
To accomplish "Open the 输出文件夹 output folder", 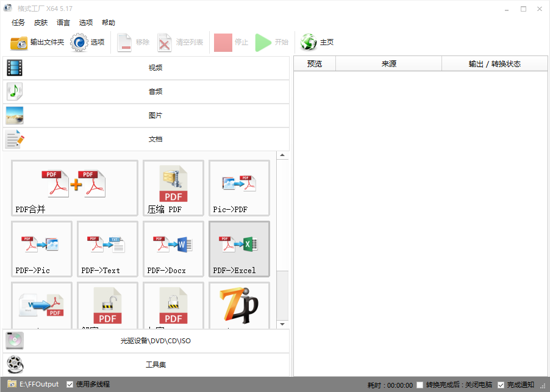I will coord(35,42).
